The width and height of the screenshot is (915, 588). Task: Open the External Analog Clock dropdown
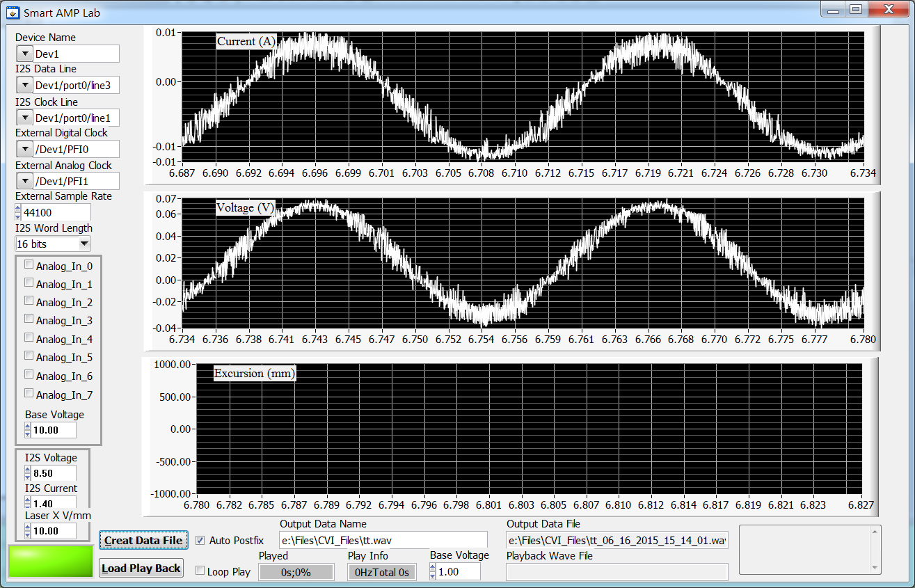(24, 182)
